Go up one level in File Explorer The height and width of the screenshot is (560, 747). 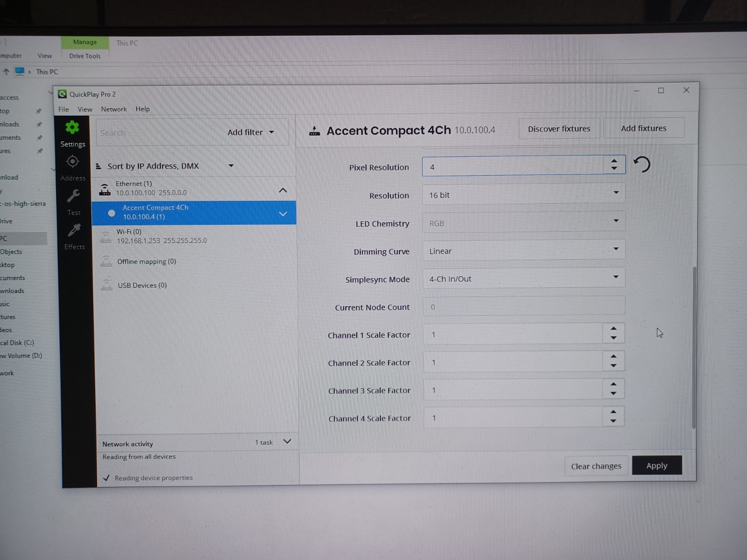pyautogui.click(x=7, y=71)
